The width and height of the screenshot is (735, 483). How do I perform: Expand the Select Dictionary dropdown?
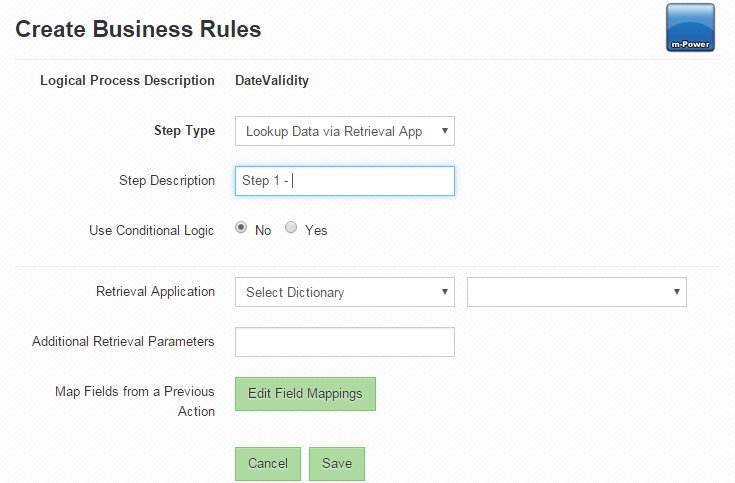[345, 292]
